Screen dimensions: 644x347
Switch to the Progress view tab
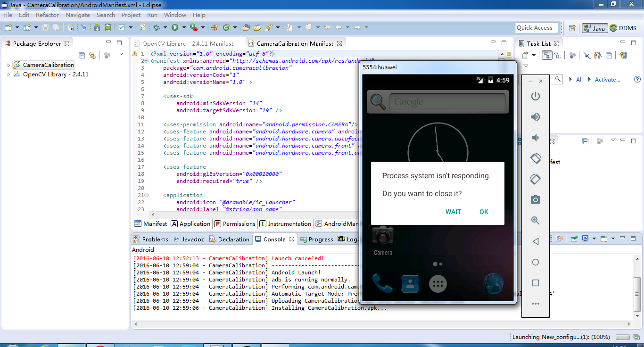click(317, 239)
